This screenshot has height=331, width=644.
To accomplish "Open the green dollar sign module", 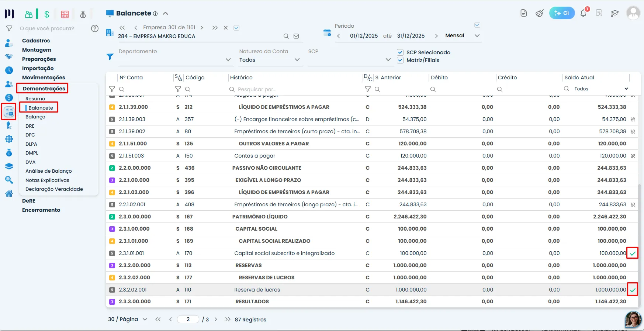I will coord(47,14).
